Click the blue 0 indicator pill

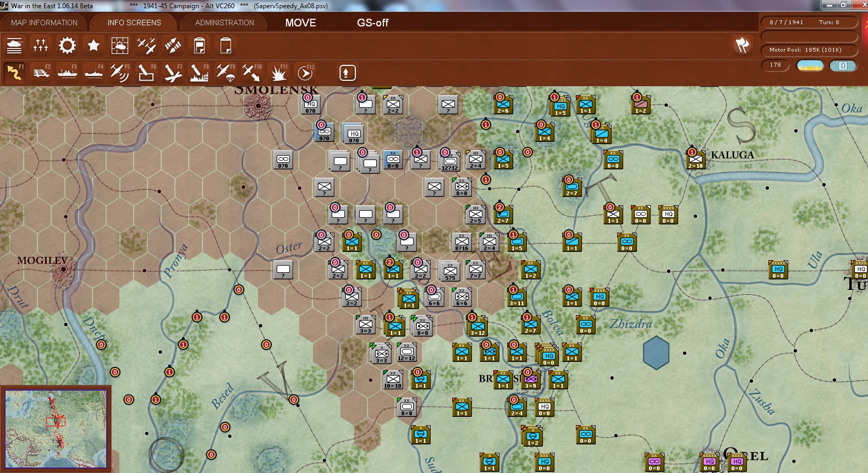pyautogui.click(x=843, y=65)
